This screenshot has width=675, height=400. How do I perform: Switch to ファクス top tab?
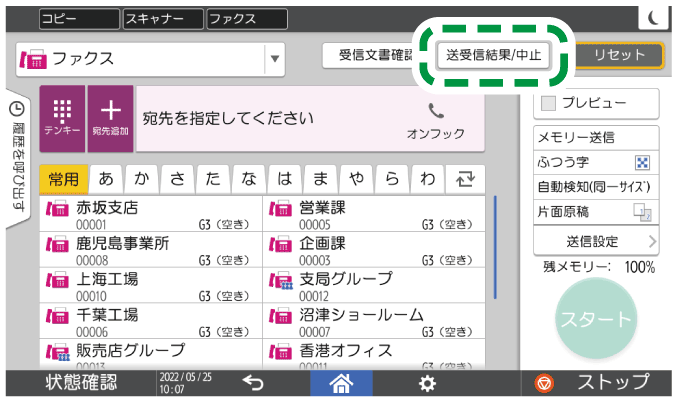pos(247,19)
